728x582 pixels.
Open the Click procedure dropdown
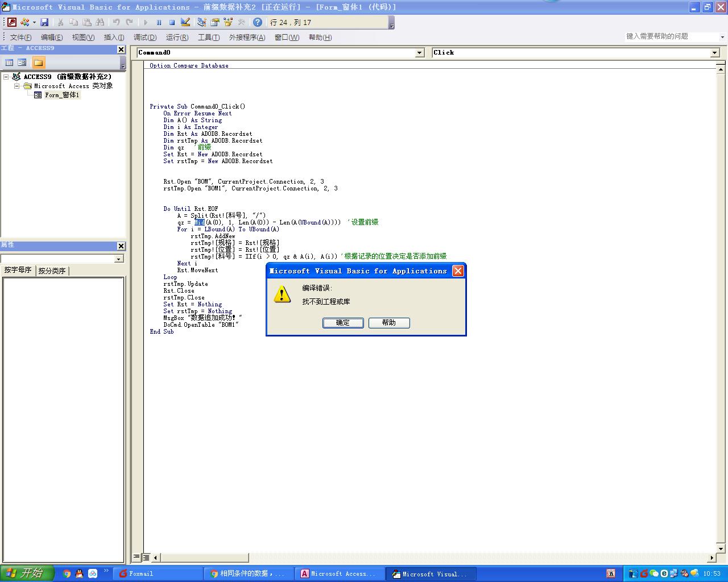click(x=715, y=53)
